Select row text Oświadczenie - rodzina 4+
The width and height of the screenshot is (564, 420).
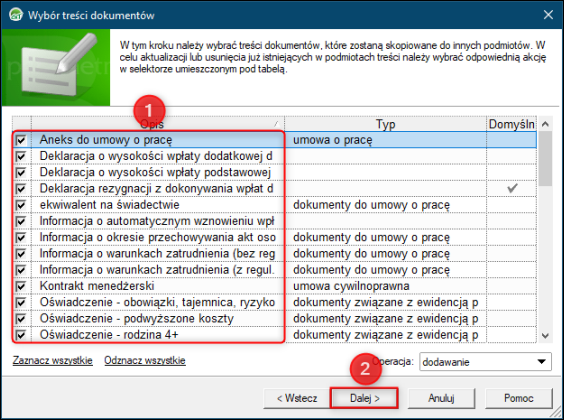point(109,335)
